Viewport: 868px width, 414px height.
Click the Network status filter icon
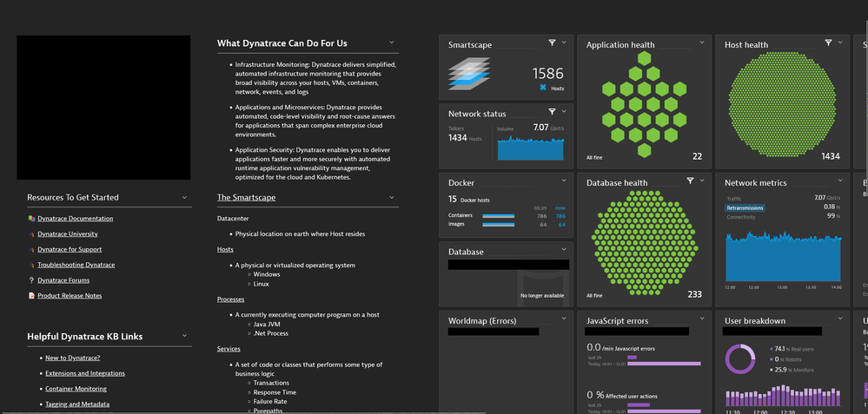552,112
